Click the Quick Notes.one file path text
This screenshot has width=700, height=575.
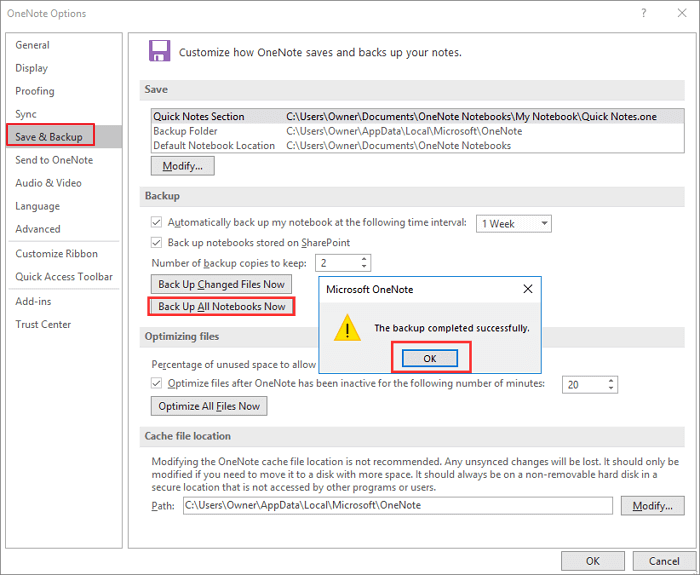471,117
